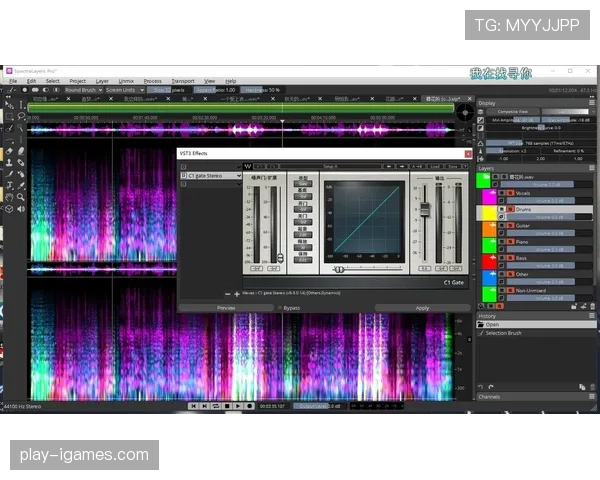Click the plus icon to add effect
This screenshot has width=600, height=480.
[x=236, y=294]
